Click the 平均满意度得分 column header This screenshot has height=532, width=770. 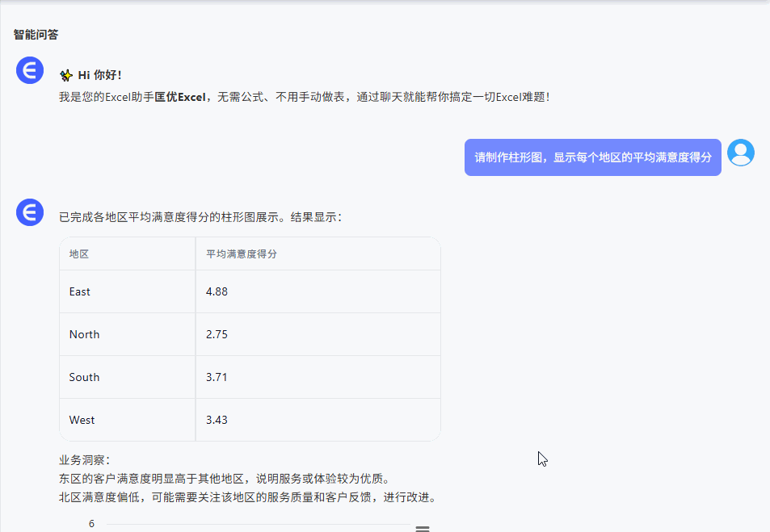[x=318, y=253]
